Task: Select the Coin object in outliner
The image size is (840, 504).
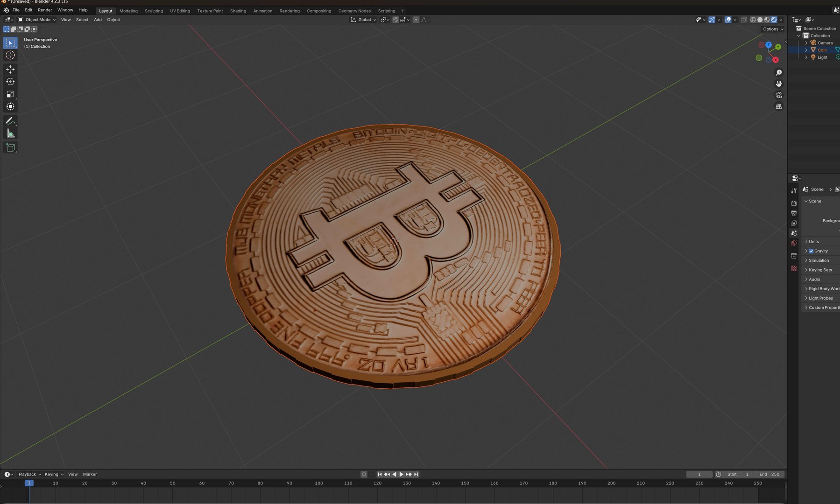Action: pos(822,50)
